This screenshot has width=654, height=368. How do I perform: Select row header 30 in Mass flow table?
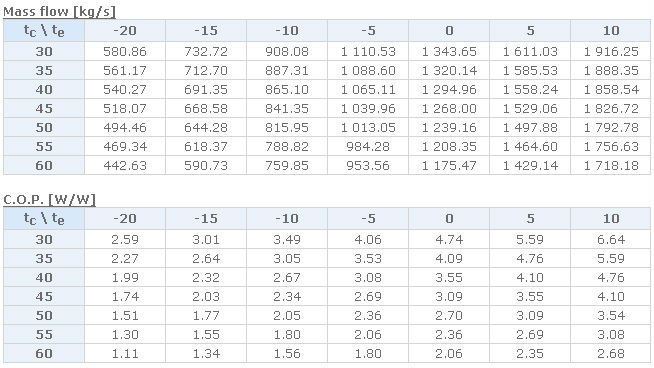pos(44,51)
